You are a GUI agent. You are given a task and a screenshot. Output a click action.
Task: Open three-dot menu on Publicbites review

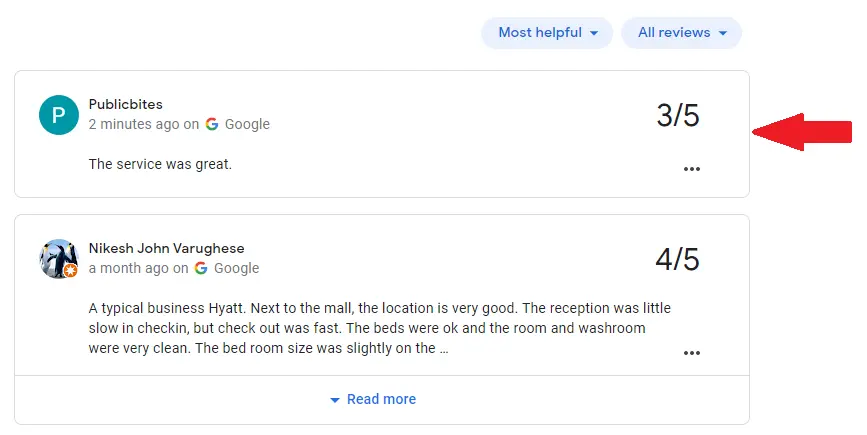[691, 169]
